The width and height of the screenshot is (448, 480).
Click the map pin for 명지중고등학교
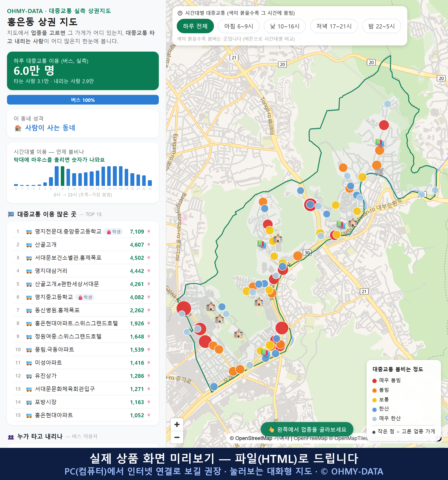[x=149, y=297]
